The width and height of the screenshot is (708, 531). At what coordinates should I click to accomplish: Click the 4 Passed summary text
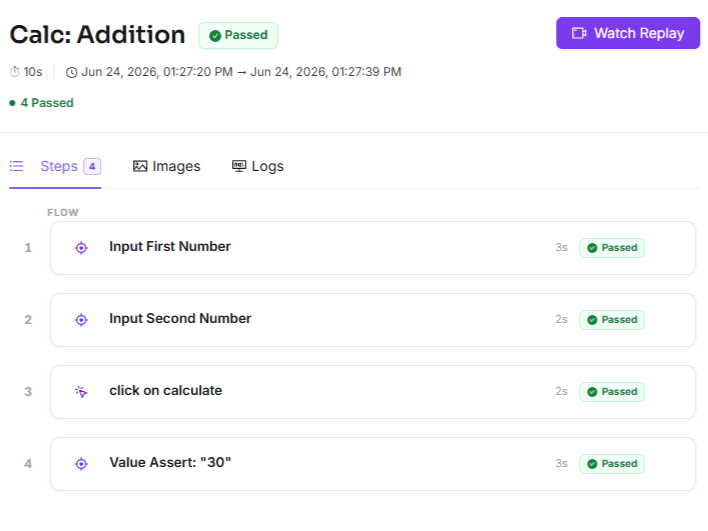[42, 103]
